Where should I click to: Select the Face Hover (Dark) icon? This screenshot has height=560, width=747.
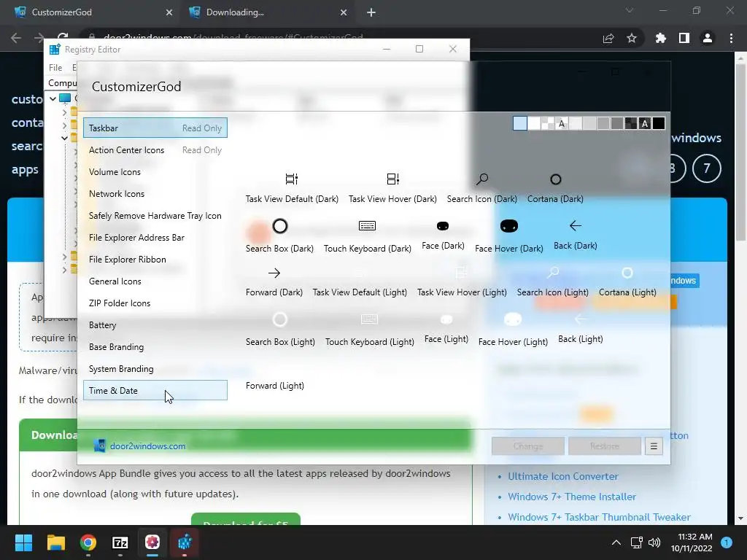tap(508, 226)
